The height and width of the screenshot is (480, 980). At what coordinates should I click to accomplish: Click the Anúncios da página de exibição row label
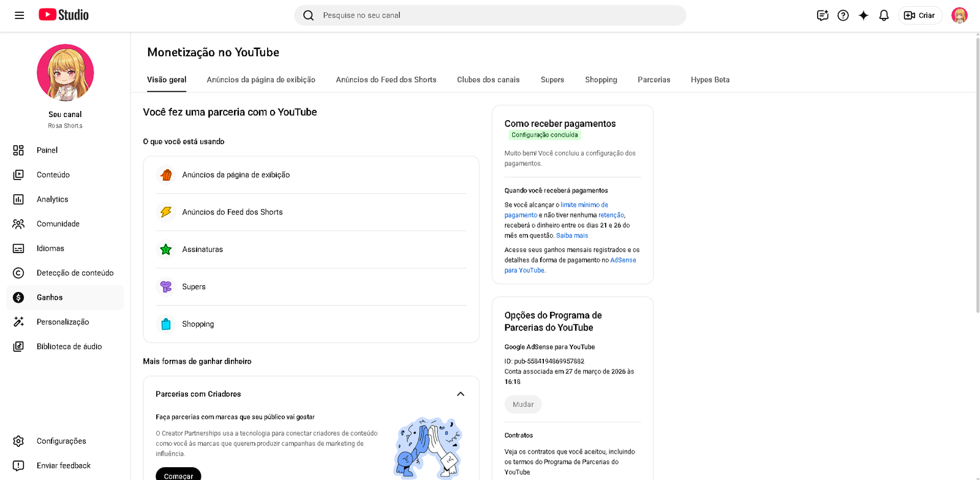pyautogui.click(x=236, y=175)
